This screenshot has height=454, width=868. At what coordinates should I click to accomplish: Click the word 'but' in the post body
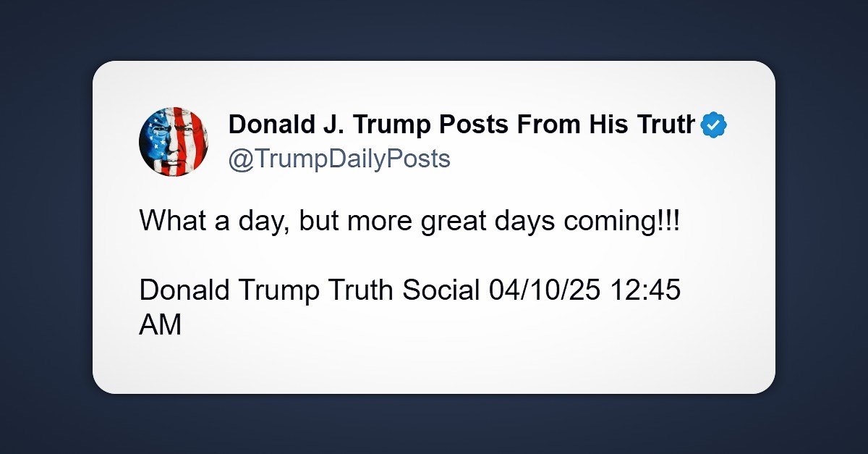click(x=319, y=220)
